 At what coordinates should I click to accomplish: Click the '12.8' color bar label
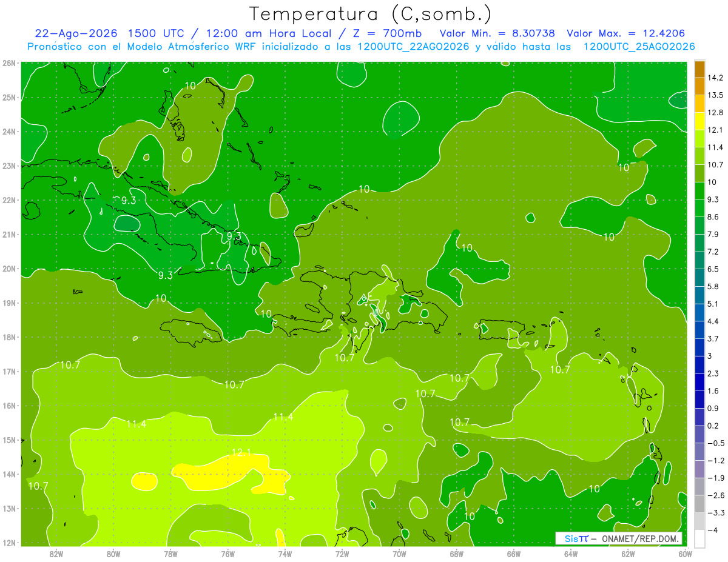coord(716,112)
